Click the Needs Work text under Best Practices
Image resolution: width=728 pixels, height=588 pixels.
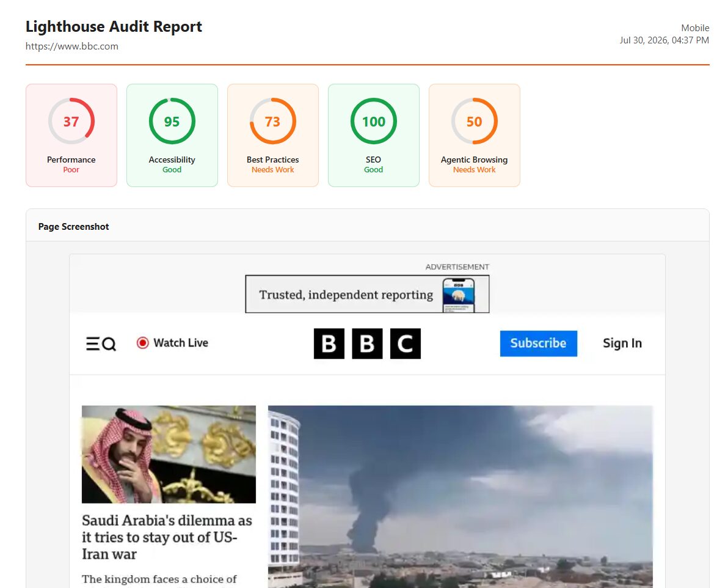pos(272,170)
